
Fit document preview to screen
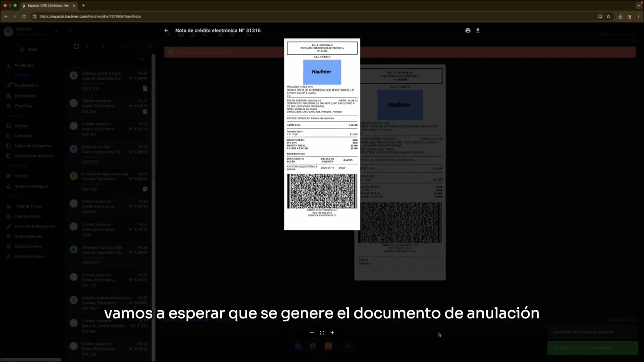pyautogui.click(x=322, y=333)
